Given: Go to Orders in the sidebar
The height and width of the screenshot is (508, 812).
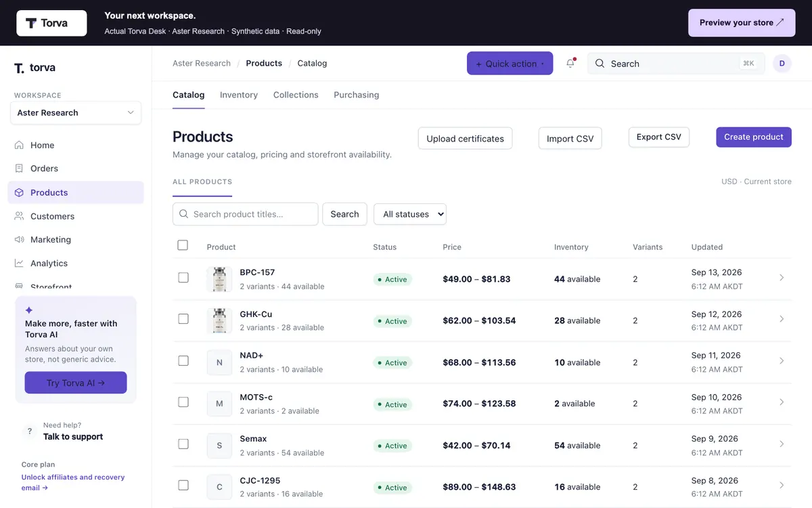Looking at the screenshot, I should click(76, 168).
